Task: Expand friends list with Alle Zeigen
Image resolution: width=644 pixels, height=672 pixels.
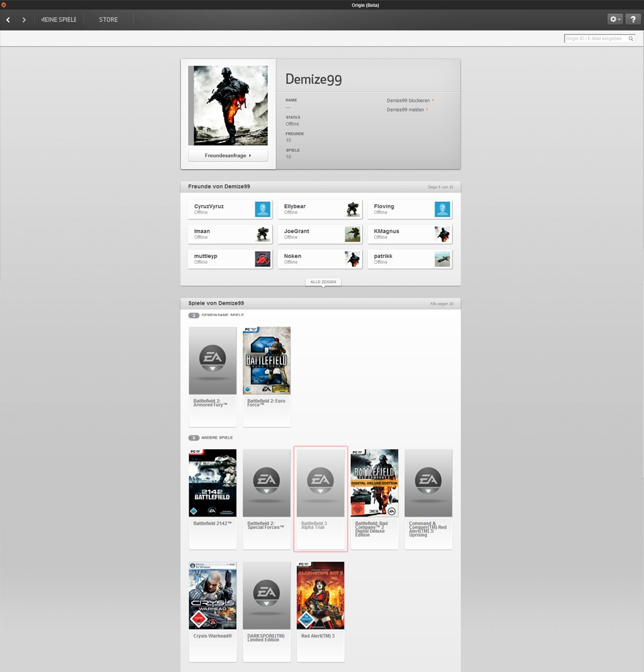Action: (323, 282)
